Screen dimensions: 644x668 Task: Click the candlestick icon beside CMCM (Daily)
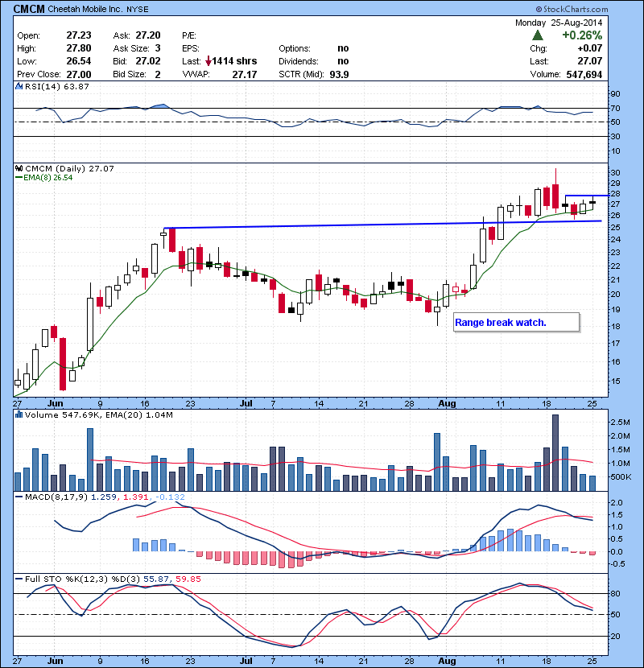[x=19, y=168]
